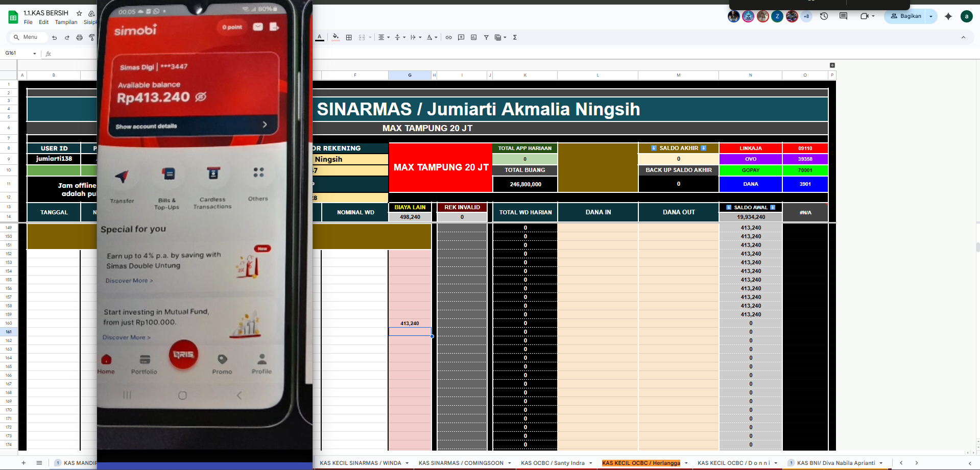Click the SALDO AWAL header cell

point(750,207)
